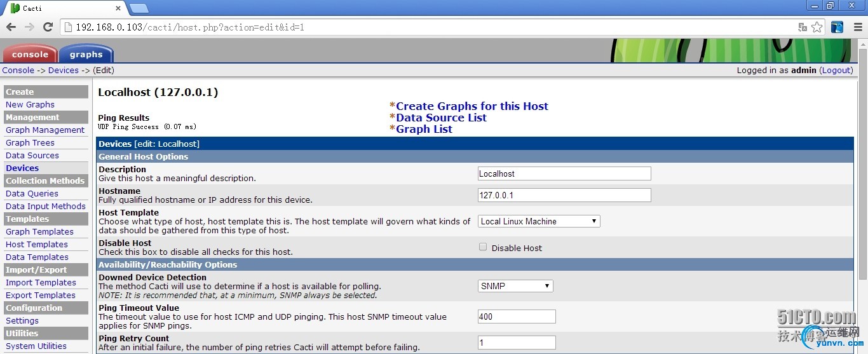
Task: Click the Ping Timeout Value field
Action: pos(517,317)
